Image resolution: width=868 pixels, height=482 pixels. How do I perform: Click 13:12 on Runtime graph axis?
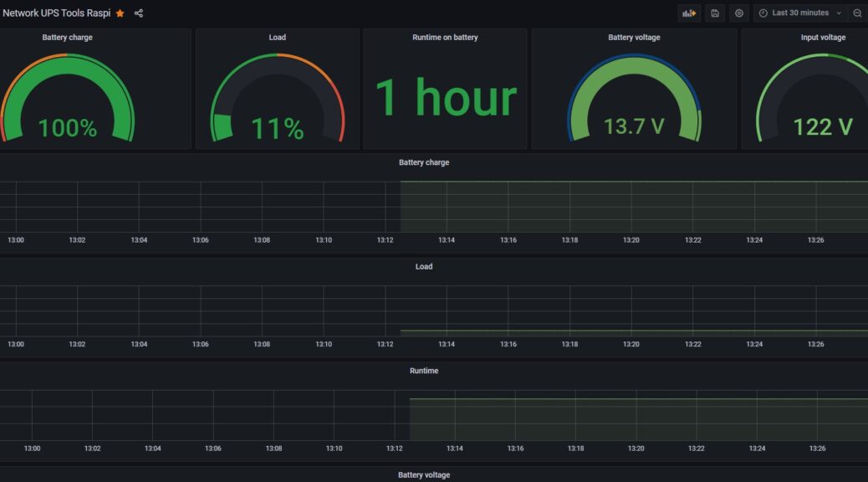click(395, 449)
